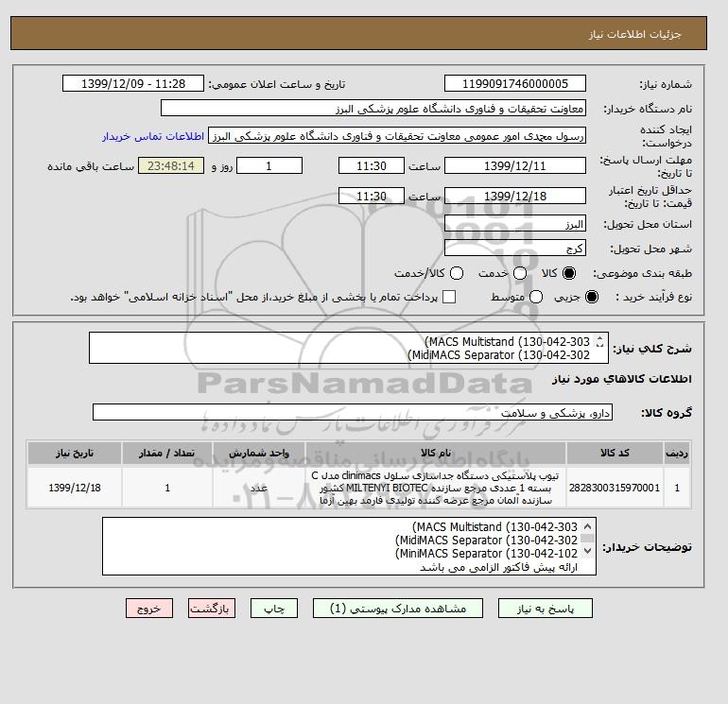This screenshot has width=728, height=704.
Task: Click the response deadline time 11:30 field
Action: [372, 165]
